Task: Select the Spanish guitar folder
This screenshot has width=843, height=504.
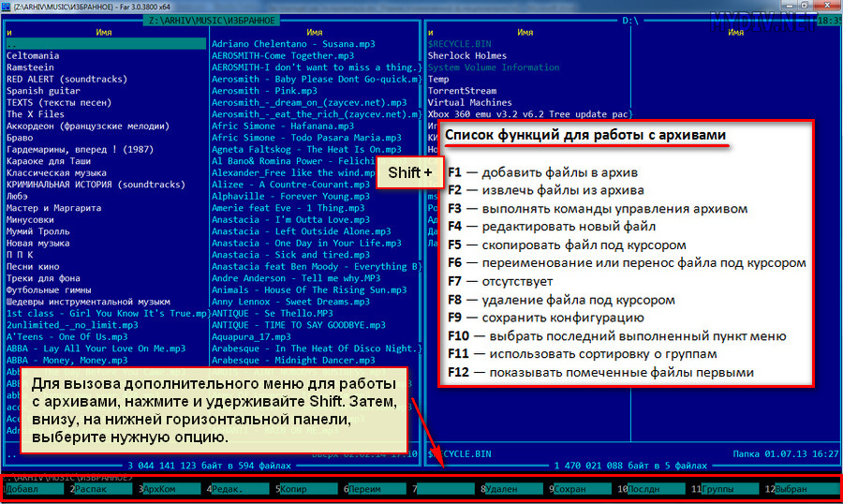Action: click(x=43, y=91)
